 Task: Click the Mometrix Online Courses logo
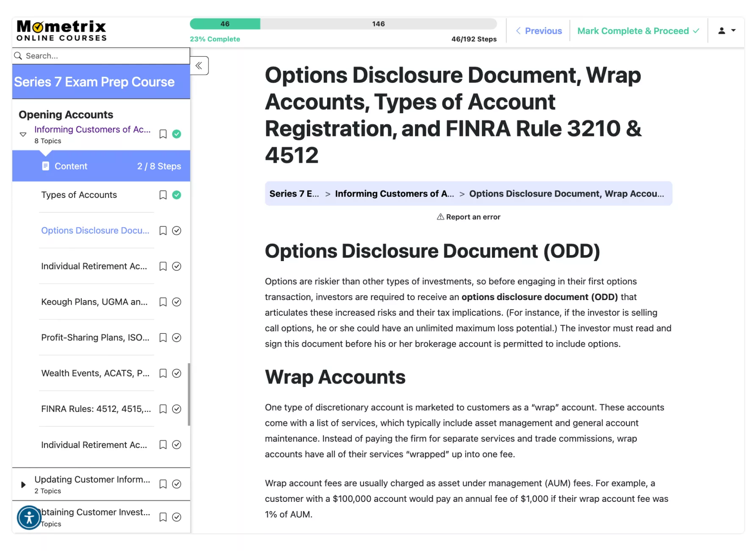61,31
